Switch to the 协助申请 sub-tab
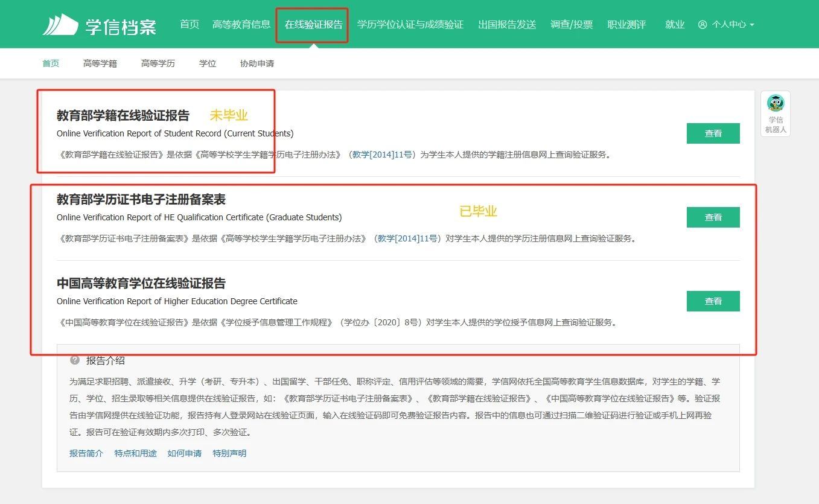Viewport: 819px width, 504px height. coord(257,63)
